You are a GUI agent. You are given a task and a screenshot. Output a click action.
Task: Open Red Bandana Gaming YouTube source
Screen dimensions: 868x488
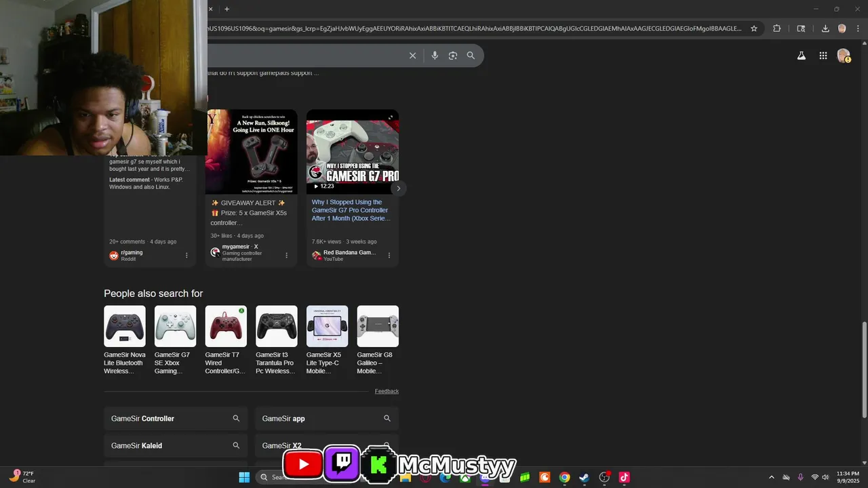click(x=344, y=256)
